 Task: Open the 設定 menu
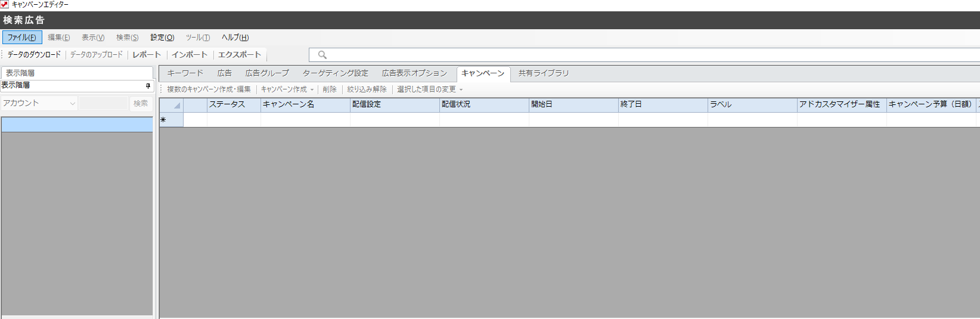[162, 38]
